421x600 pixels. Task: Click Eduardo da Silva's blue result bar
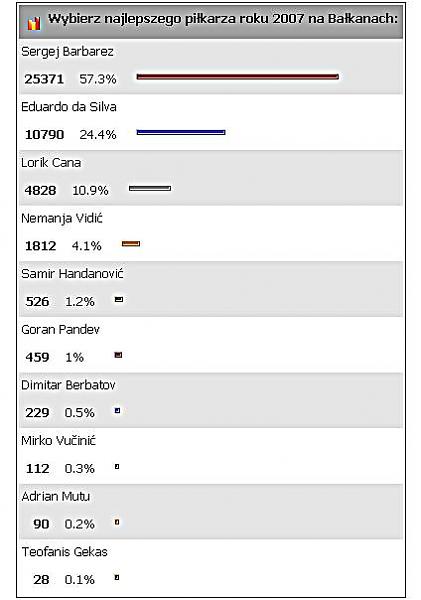(x=181, y=132)
